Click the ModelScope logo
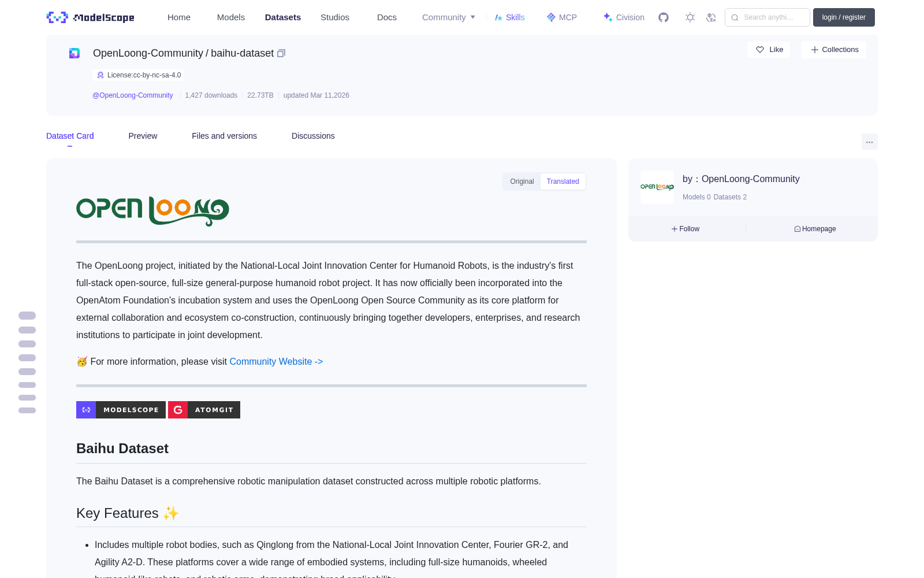Viewport: 924px width, 578px height. (91, 17)
